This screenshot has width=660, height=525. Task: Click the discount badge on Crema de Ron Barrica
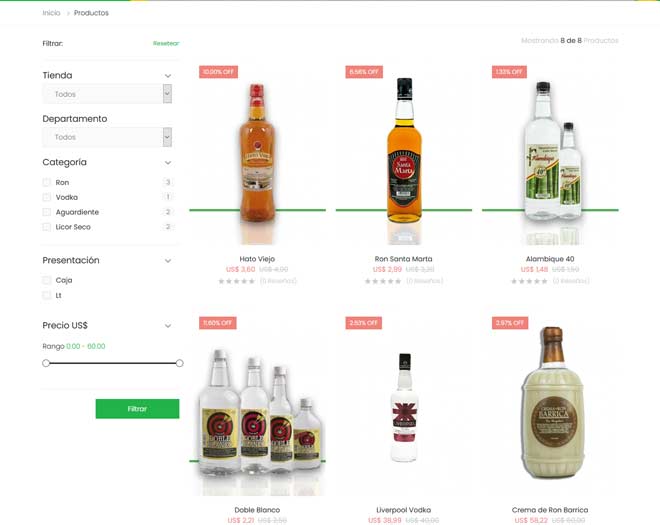point(510,323)
